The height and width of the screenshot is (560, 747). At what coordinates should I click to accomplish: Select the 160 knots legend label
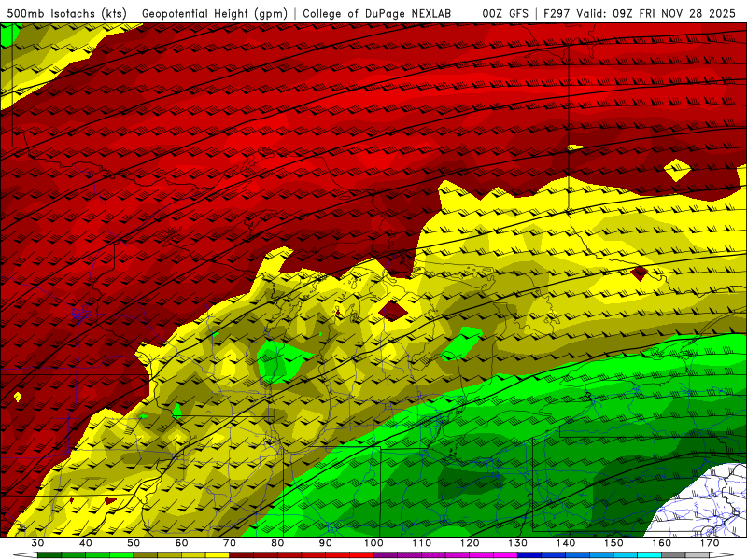pos(662,543)
